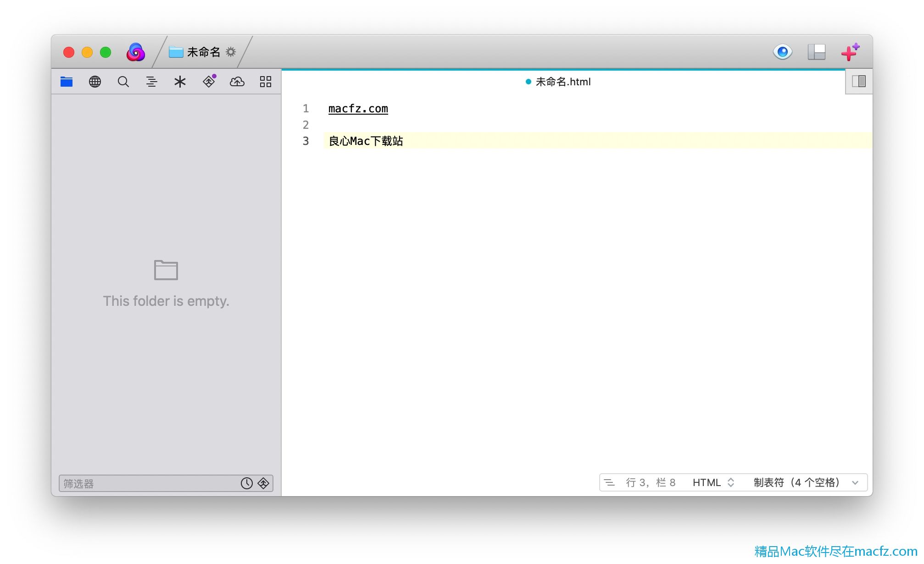Select the 未命名.html document tab
The image size is (924, 564).
pos(563,82)
